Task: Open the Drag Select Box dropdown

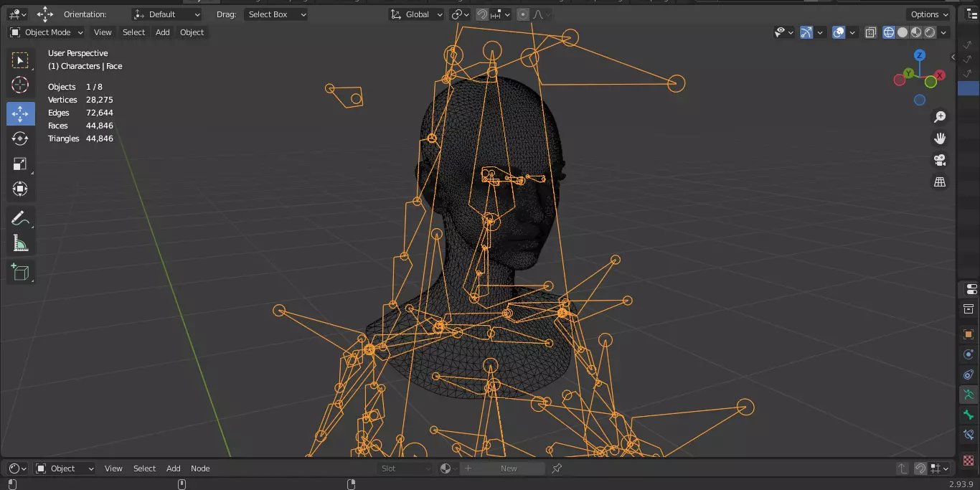Action: pos(275,14)
